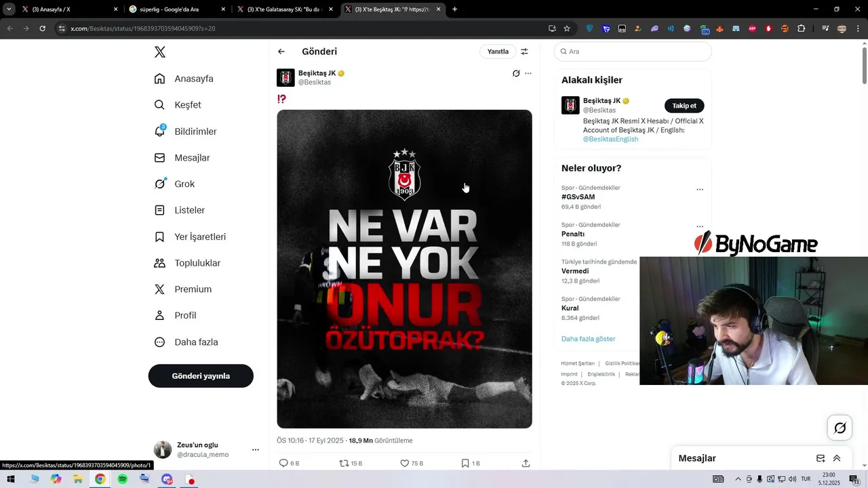
Task: Open Beşiktaş JK post author avatar
Action: pyautogui.click(x=285, y=77)
